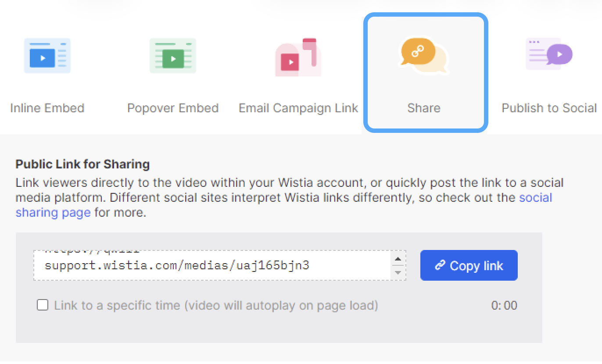
Task: Switch to the Inline Embed label
Action: coord(47,108)
